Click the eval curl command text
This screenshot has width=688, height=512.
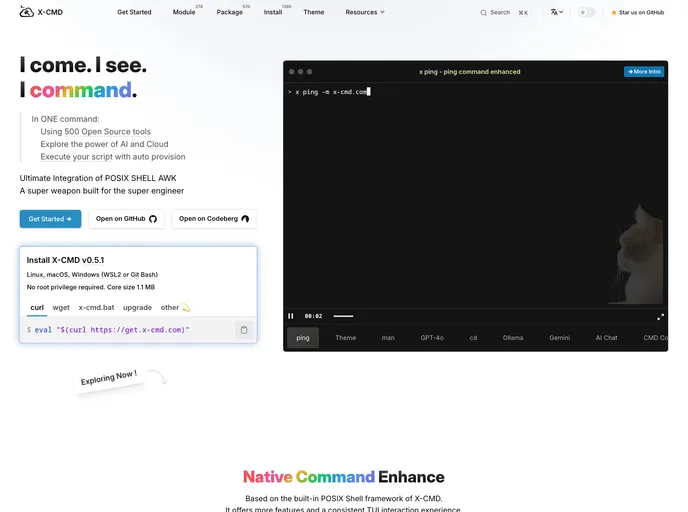(x=112, y=330)
